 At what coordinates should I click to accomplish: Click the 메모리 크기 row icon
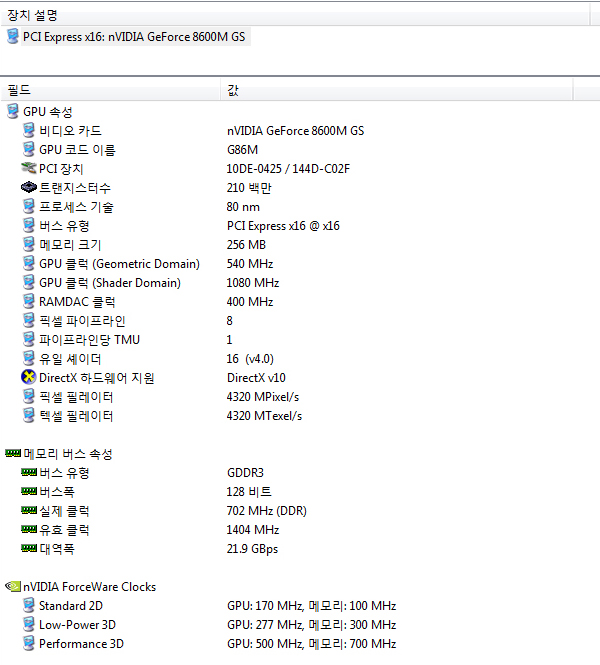[x=29, y=244]
